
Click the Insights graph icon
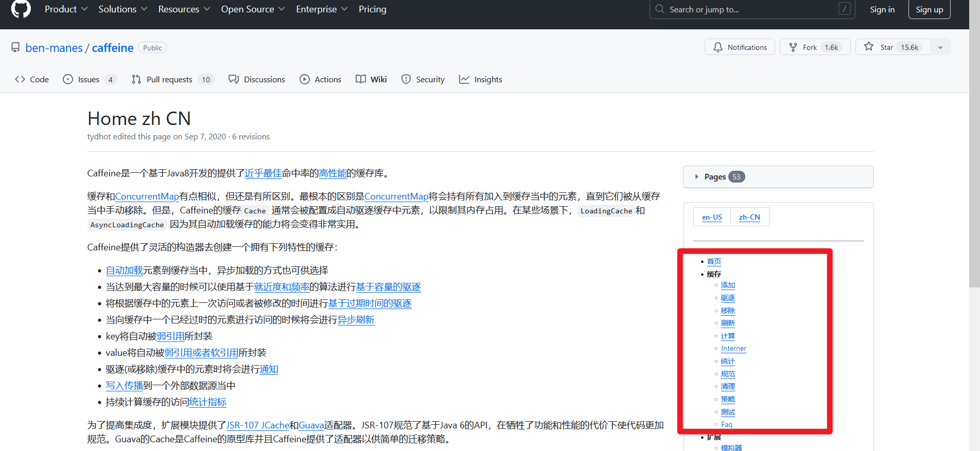(464, 79)
